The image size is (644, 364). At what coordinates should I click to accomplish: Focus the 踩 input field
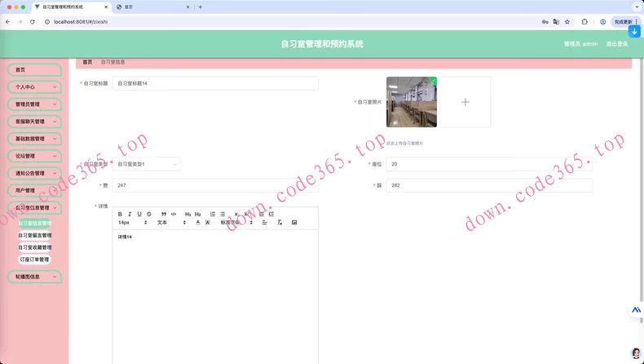490,185
